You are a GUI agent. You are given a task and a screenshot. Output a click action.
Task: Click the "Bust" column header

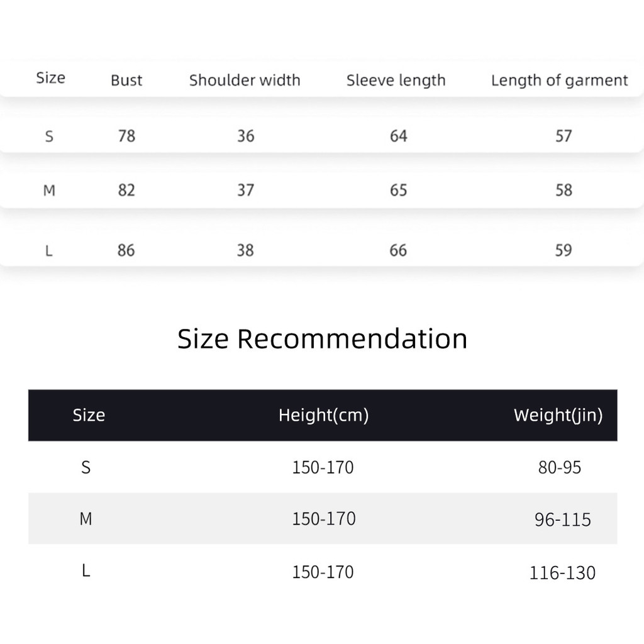tap(126, 80)
